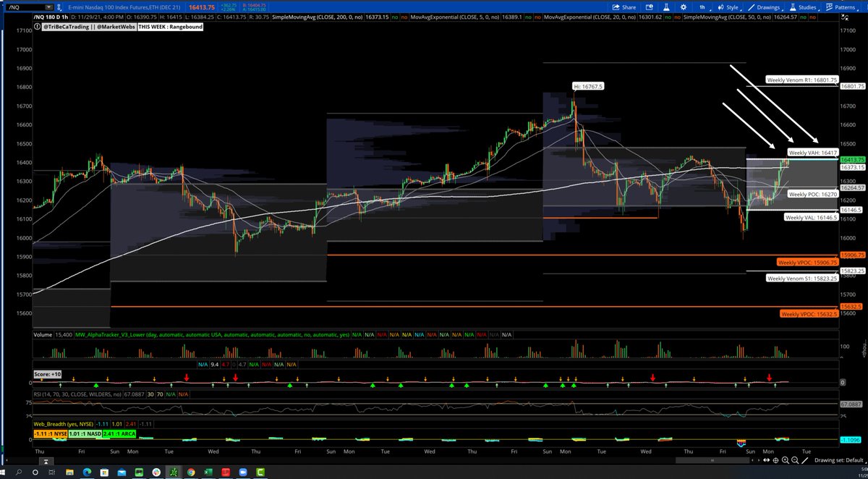Open the Drawings menu

[x=768, y=7]
